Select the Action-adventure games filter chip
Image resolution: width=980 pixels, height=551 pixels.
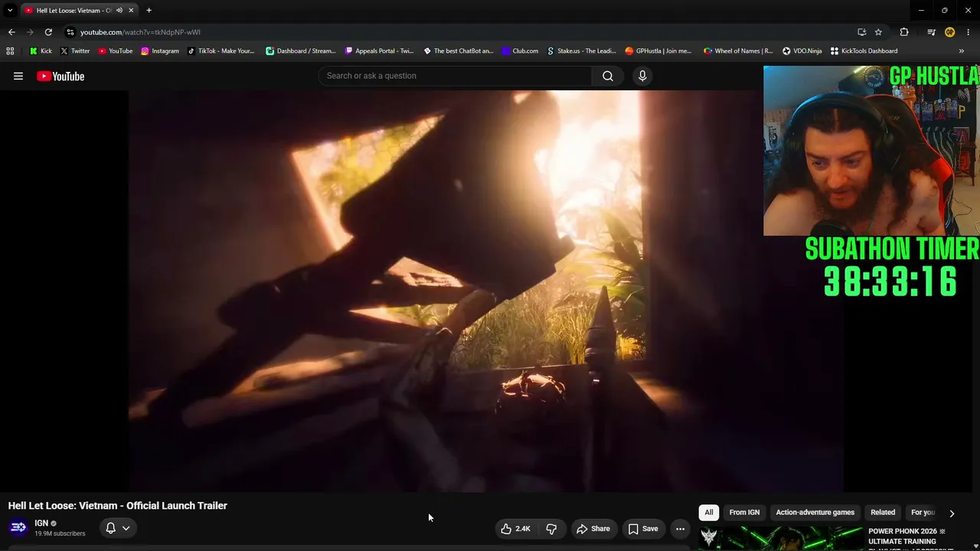pyautogui.click(x=815, y=513)
